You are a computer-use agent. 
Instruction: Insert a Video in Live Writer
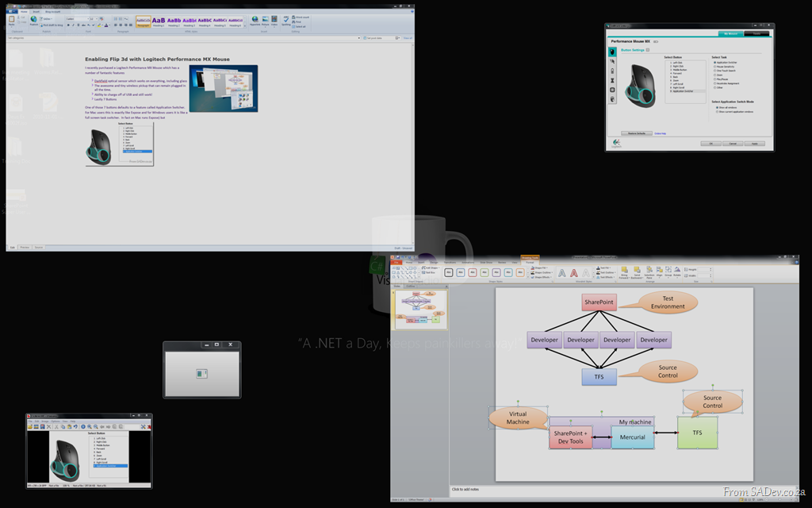pos(274,20)
